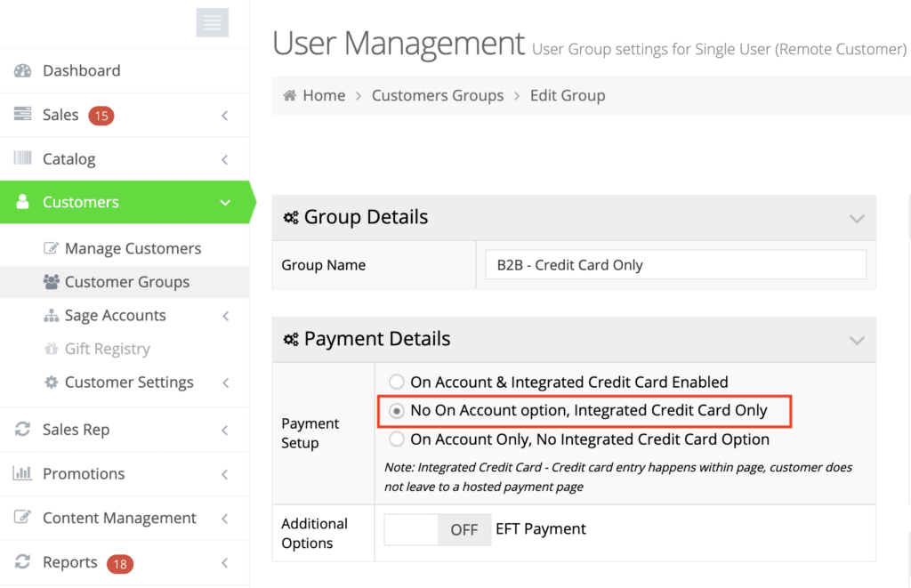911x588 pixels.
Task: Select No On Account option radio button
Action: tap(397, 411)
